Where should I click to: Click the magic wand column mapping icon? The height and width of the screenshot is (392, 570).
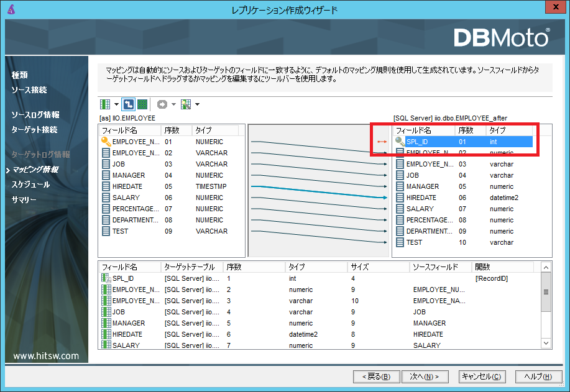[x=186, y=104]
